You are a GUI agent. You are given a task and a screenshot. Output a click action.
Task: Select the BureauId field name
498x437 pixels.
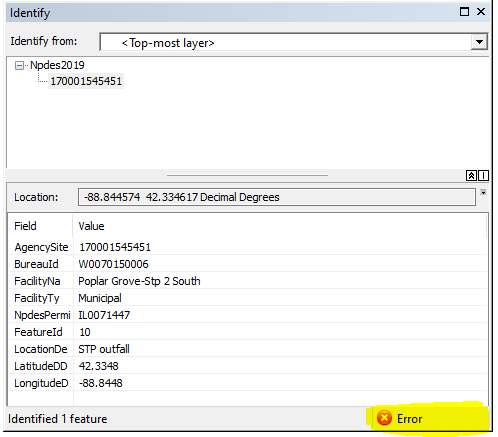36,264
